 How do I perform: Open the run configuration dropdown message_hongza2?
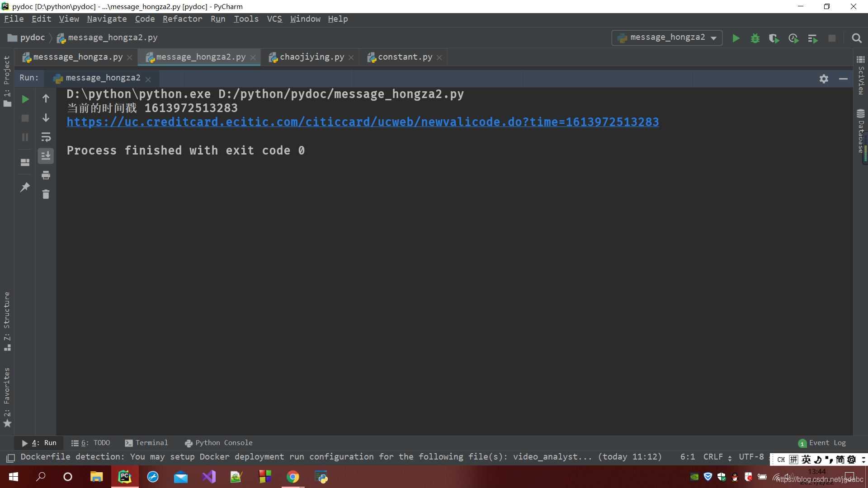coord(667,38)
